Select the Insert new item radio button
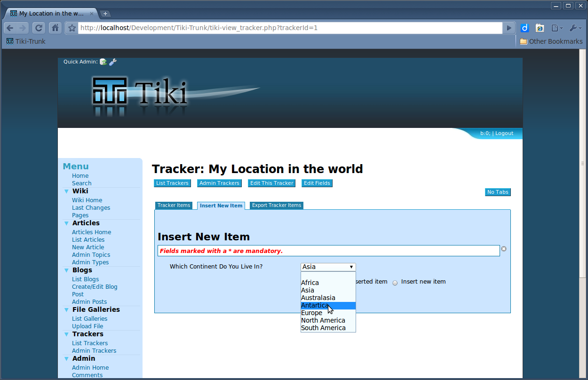This screenshot has width=588, height=380. point(395,283)
